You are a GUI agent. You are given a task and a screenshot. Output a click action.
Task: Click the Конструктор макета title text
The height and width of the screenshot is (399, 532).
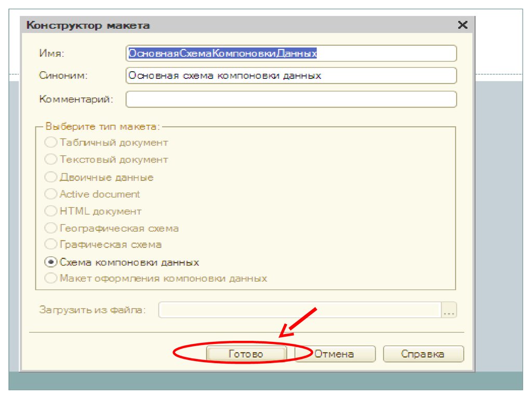click(88, 25)
